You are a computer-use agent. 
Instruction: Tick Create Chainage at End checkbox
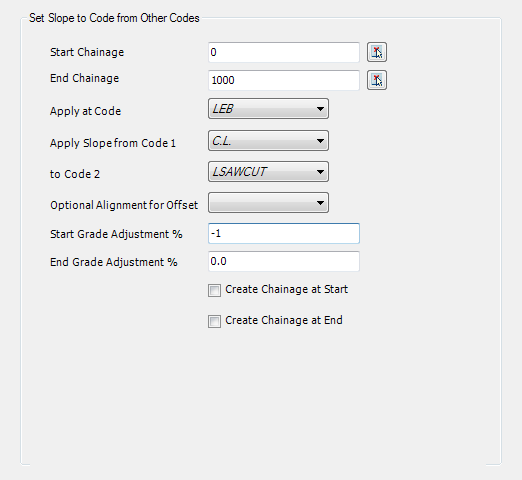pos(214,321)
